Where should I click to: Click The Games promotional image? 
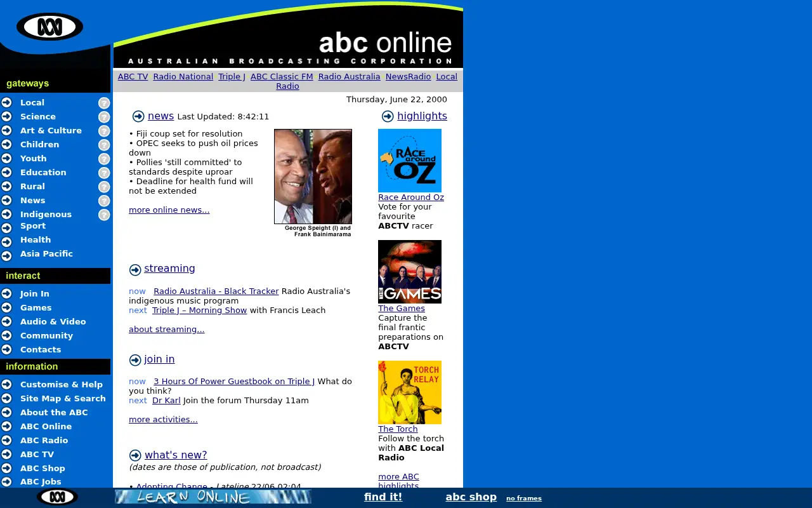(x=410, y=272)
